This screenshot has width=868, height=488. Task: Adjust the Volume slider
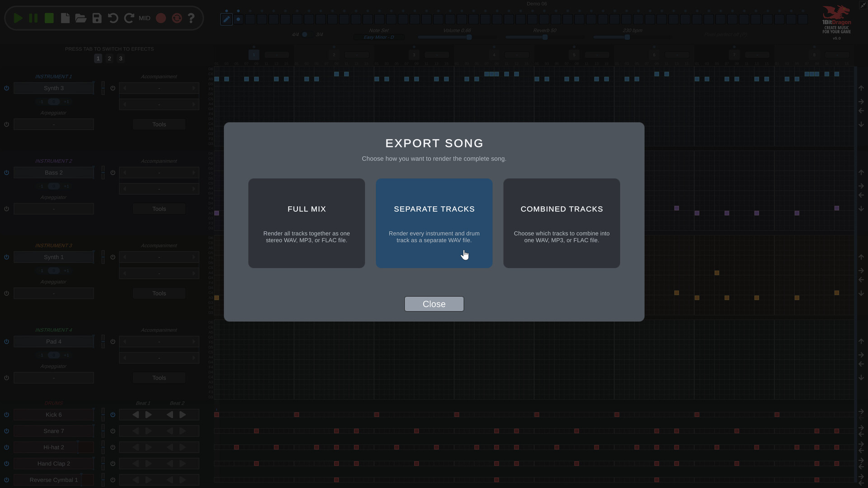[457, 37]
